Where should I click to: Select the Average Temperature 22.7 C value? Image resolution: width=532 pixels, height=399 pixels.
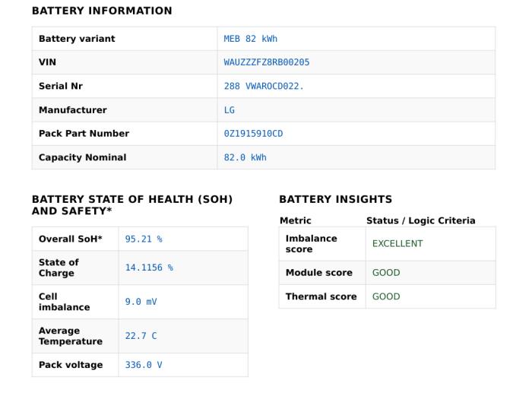coord(141,336)
